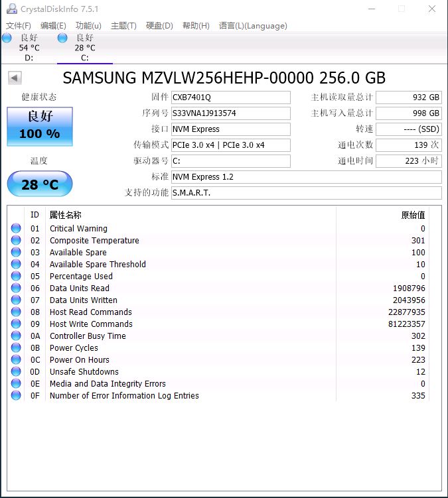448x498 pixels.
Task: Open the 功能(u) menu
Action: [x=88, y=26]
